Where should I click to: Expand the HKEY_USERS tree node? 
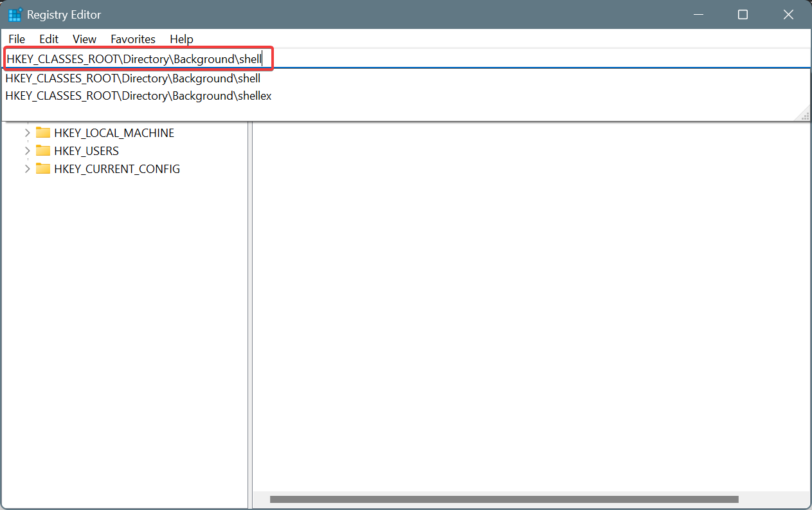[27, 151]
